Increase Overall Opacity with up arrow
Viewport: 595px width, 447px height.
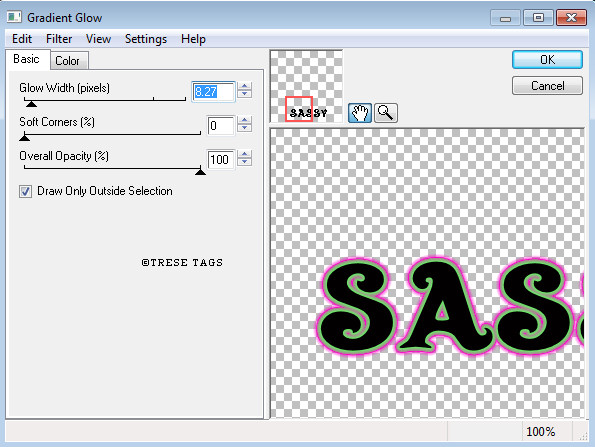click(x=245, y=154)
